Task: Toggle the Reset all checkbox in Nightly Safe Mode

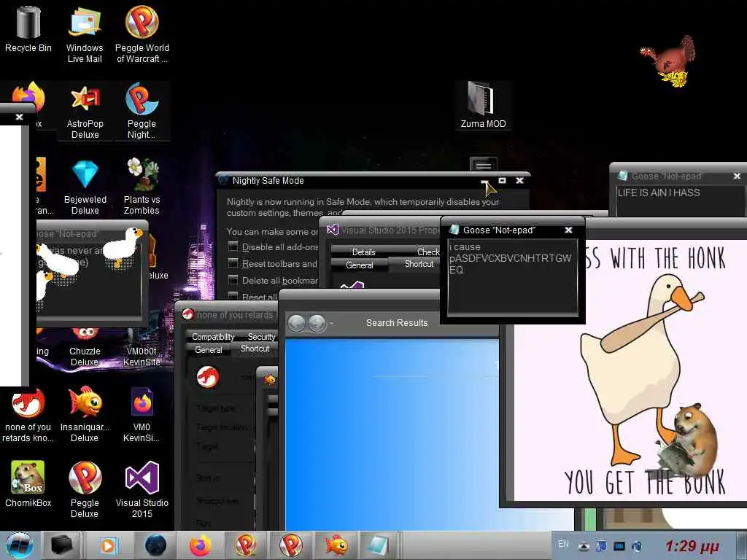Action: click(233, 295)
